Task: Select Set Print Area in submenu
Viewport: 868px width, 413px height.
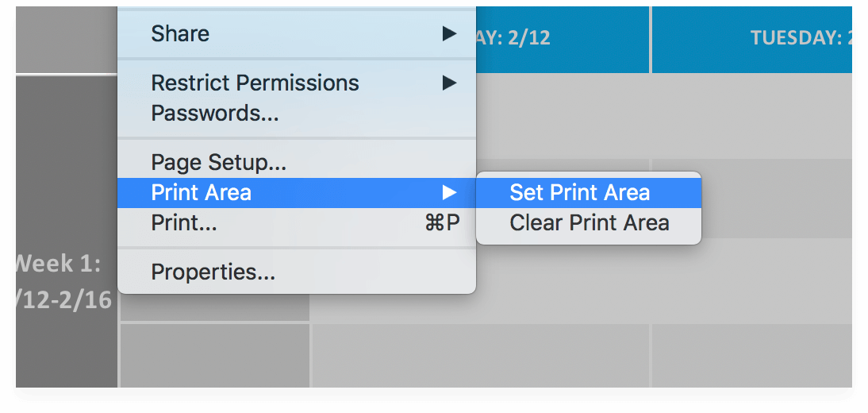Action: pos(579,193)
